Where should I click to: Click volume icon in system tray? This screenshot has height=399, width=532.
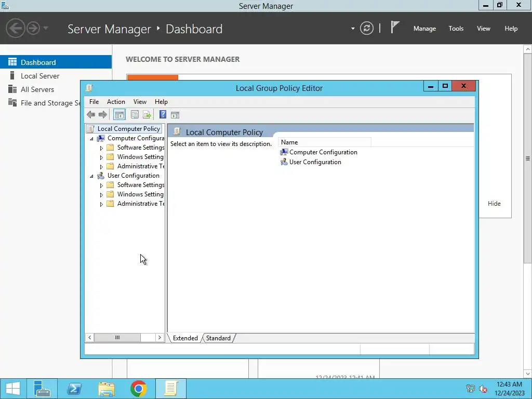click(x=483, y=389)
